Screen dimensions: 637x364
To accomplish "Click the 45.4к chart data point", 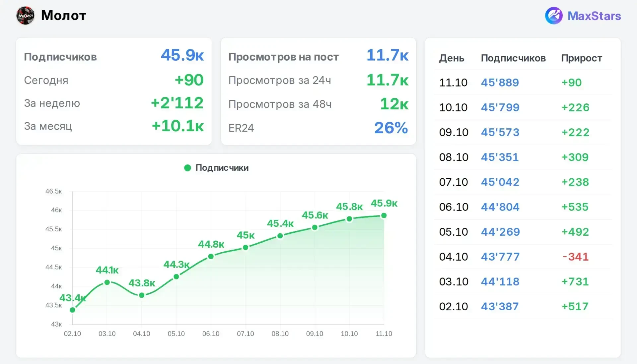I will 280,236.
